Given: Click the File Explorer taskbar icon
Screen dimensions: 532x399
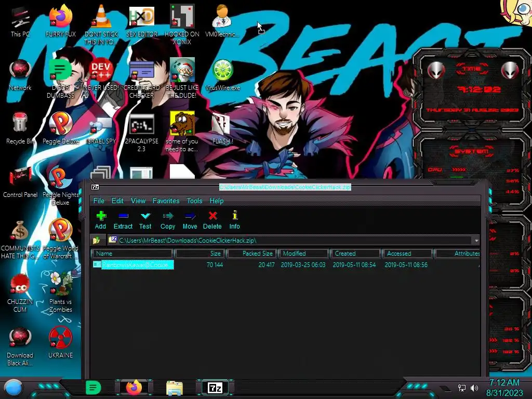Looking at the screenshot, I should (175, 389).
